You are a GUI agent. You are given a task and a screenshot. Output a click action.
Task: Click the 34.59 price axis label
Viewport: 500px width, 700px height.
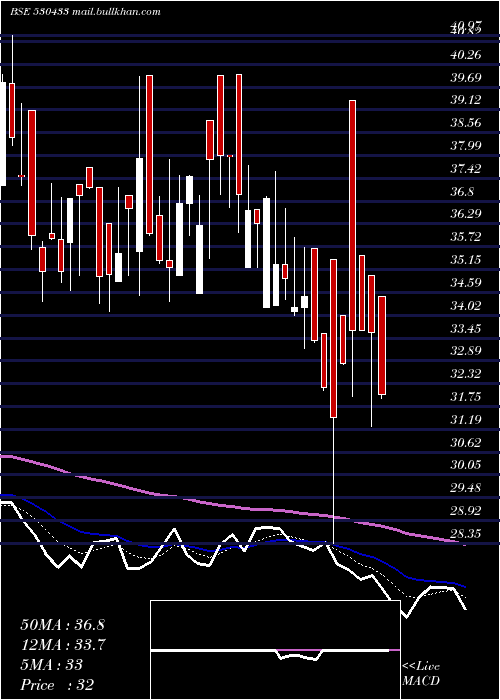point(466,283)
